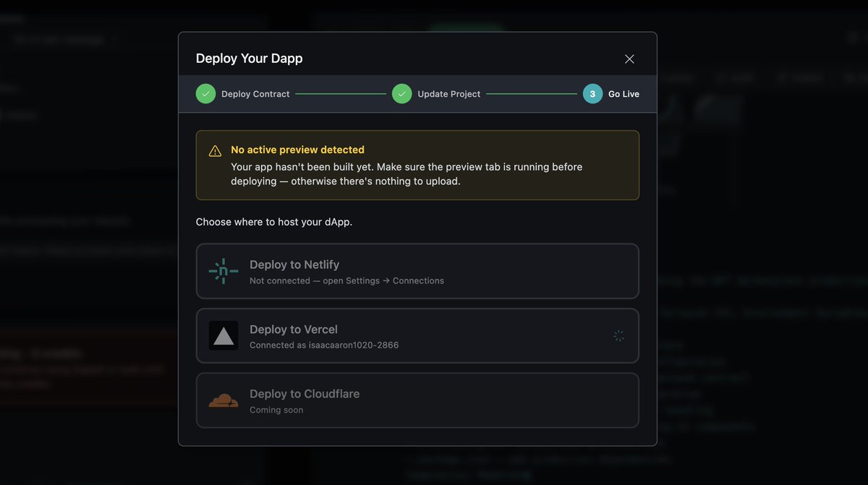Go to Deploy Contract step label
This screenshot has width=868, height=485.
(x=255, y=94)
